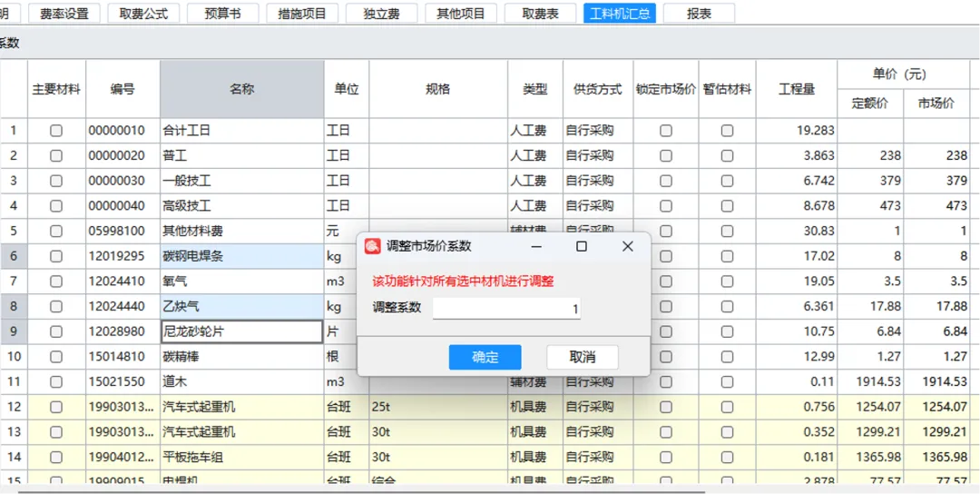Open the 报表 tab
980x494 pixels.
pyautogui.click(x=699, y=13)
